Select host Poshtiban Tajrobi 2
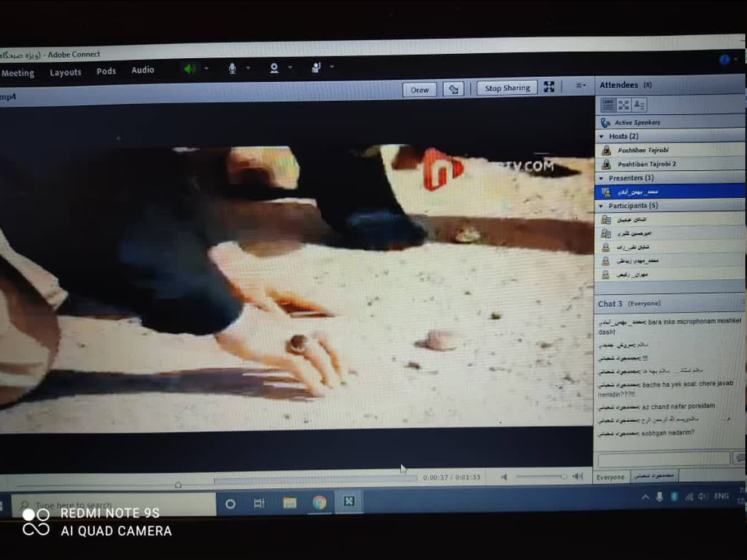The height and width of the screenshot is (560, 747). 670,164
